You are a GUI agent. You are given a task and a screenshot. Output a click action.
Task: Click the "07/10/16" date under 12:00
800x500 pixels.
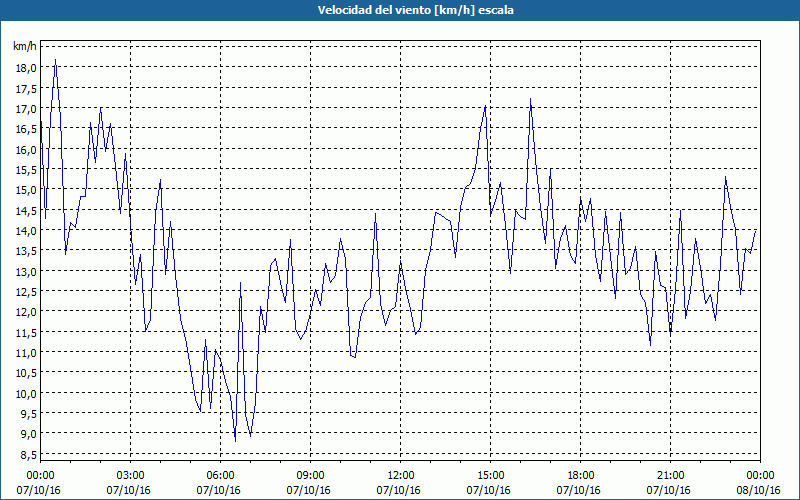399,490
